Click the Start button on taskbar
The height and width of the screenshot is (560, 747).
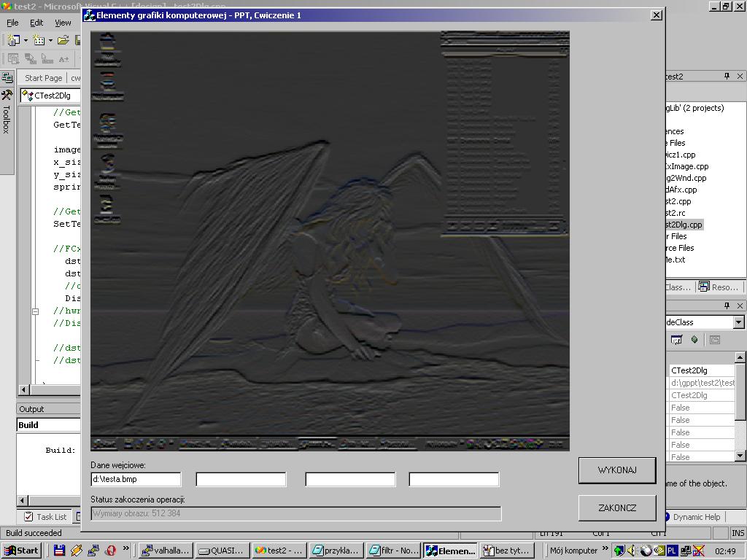(x=21, y=551)
